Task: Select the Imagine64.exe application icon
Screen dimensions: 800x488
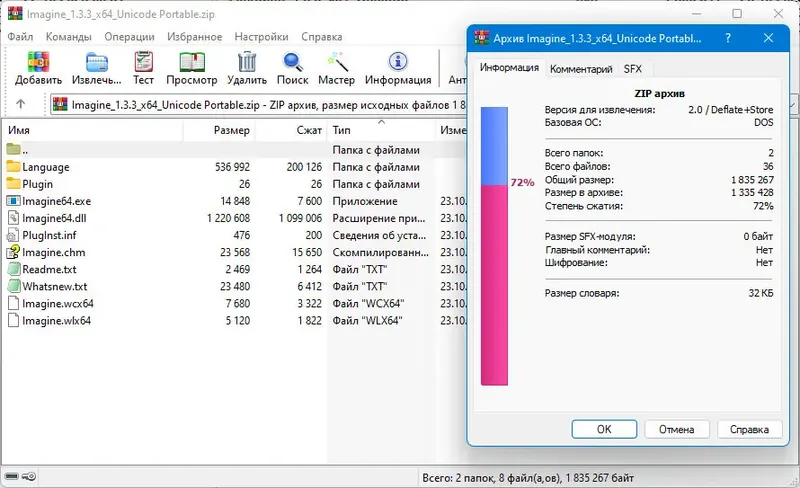Action: pyautogui.click(x=13, y=201)
